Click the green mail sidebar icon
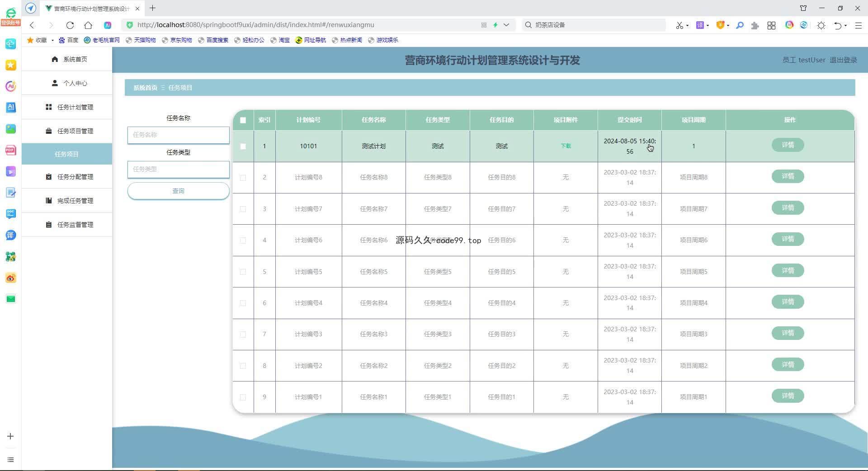This screenshot has width=868, height=471. [11, 299]
